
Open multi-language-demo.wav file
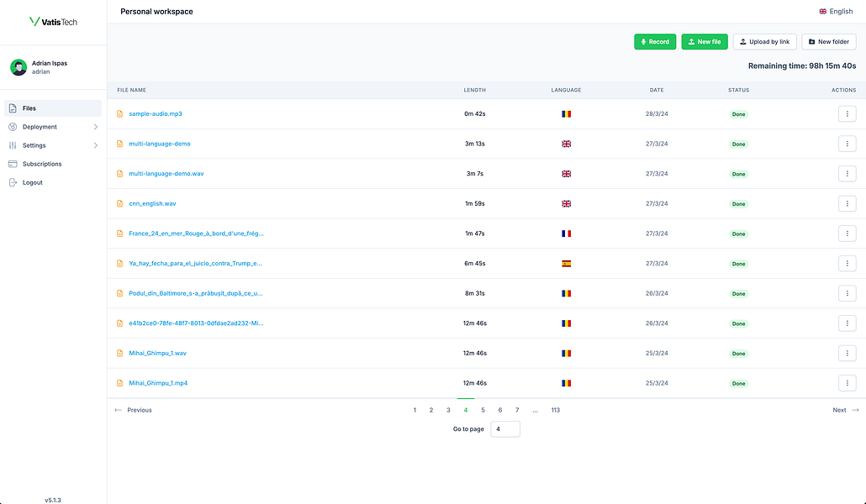coord(166,173)
